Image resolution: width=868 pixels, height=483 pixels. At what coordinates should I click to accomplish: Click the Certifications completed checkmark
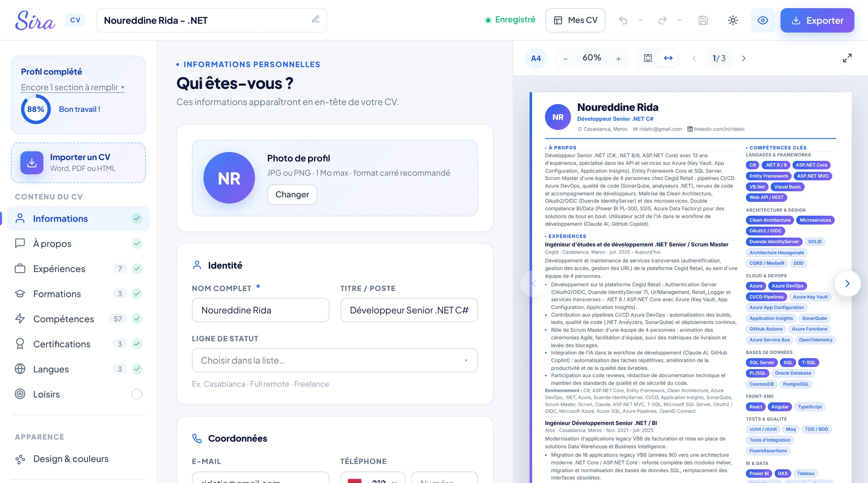(x=137, y=344)
